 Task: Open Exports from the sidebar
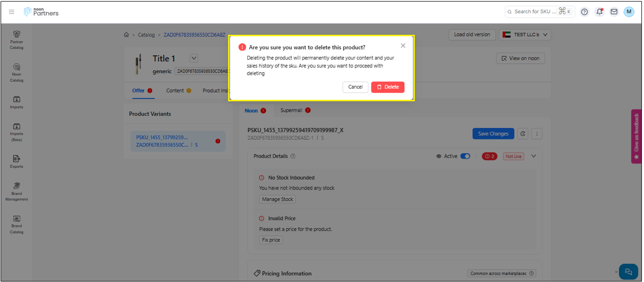[16, 161]
